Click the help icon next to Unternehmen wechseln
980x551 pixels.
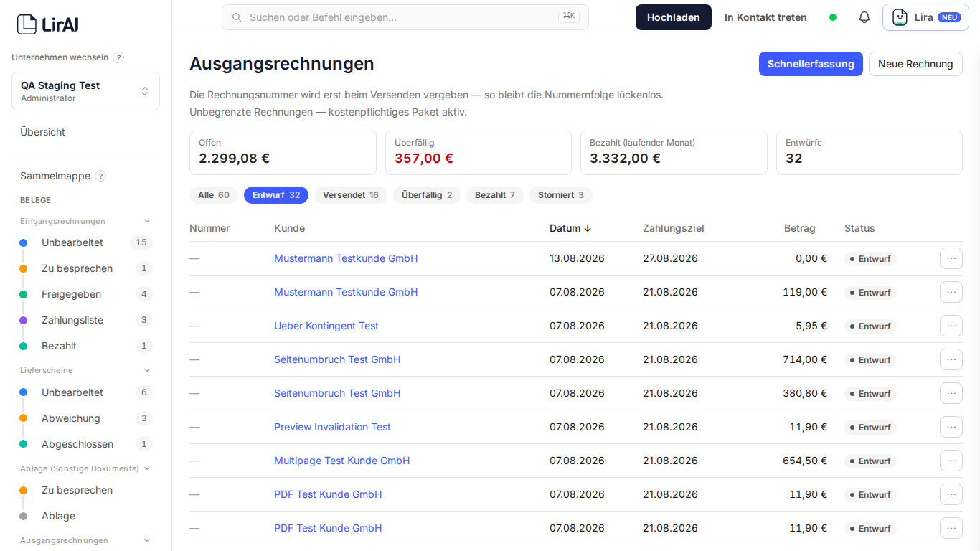coord(118,57)
